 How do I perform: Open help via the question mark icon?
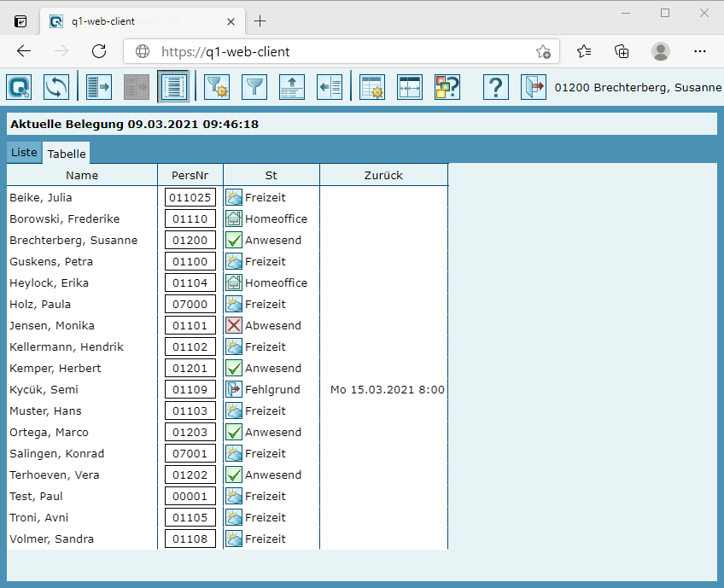496,86
